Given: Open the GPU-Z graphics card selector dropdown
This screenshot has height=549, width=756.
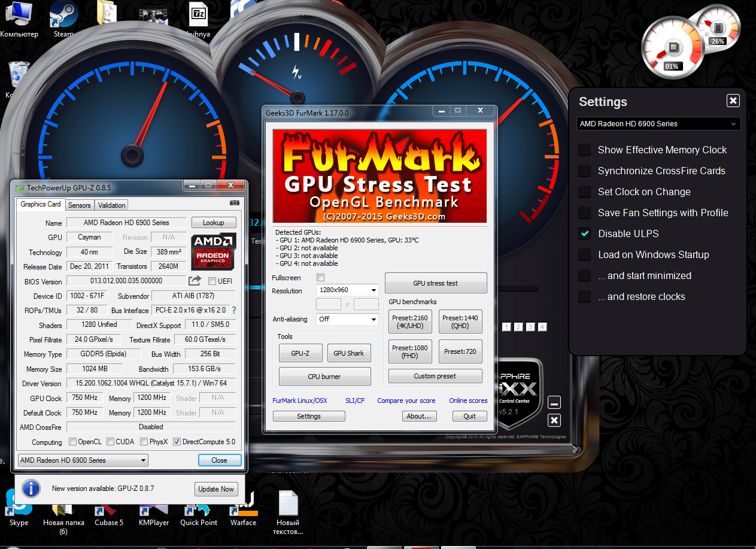Looking at the screenshot, I should [x=83, y=460].
